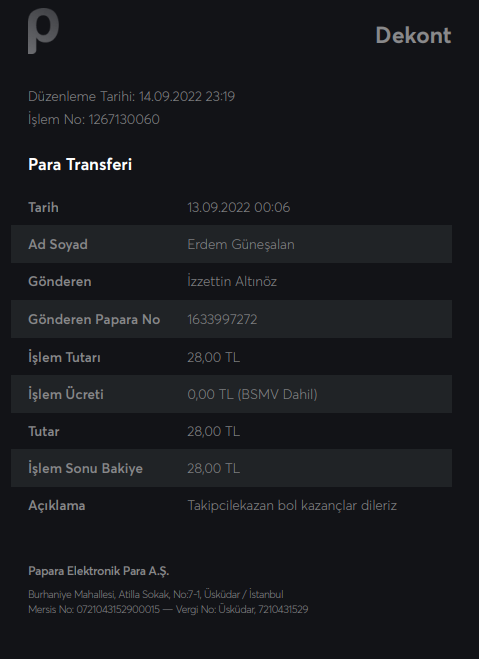The width and height of the screenshot is (479, 659).
Task: Click the Tarih value 13.09.2022 00:06
Action: (239, 207)
